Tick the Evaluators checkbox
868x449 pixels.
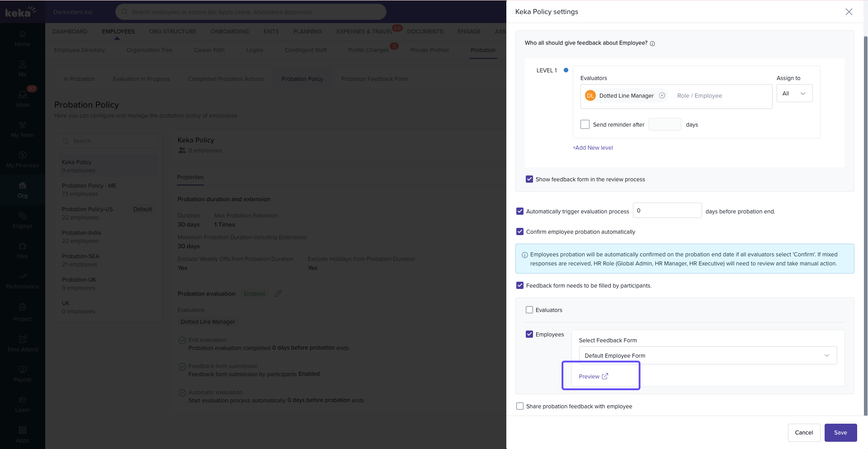(x=529, y=310)
